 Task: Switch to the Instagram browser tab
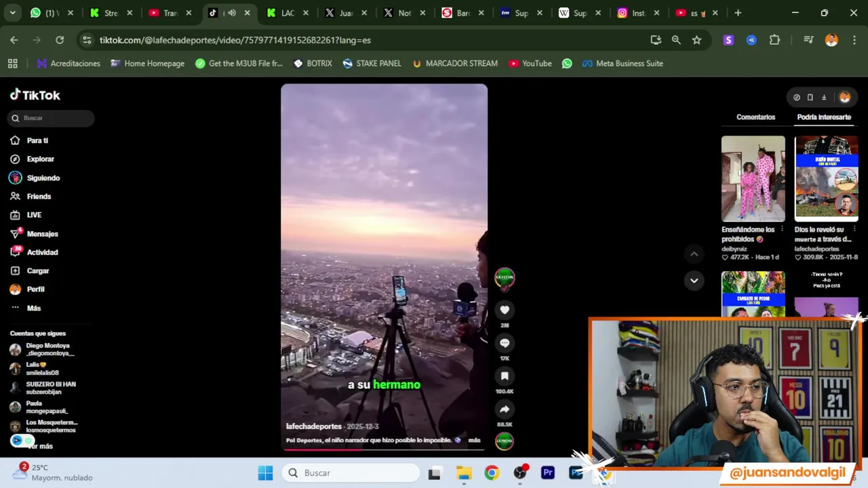638,13
